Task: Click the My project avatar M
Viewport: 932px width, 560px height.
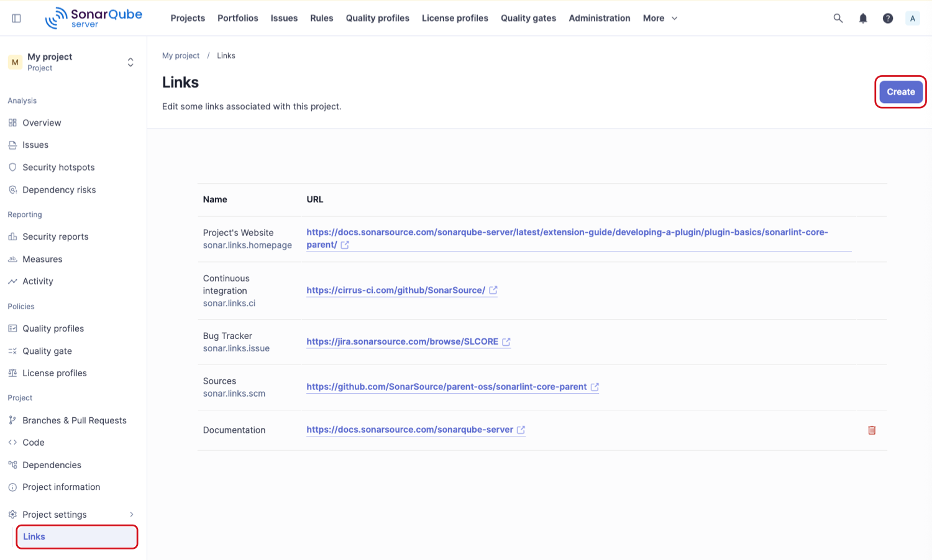Action: tap(15, 62)
